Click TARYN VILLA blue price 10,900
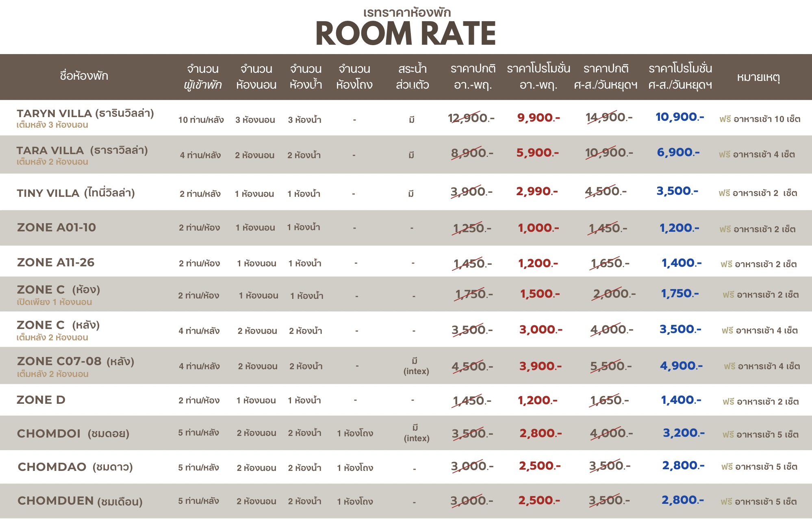Image resolution: width=812 pixels, height=527 pixels. coord(680,117)
